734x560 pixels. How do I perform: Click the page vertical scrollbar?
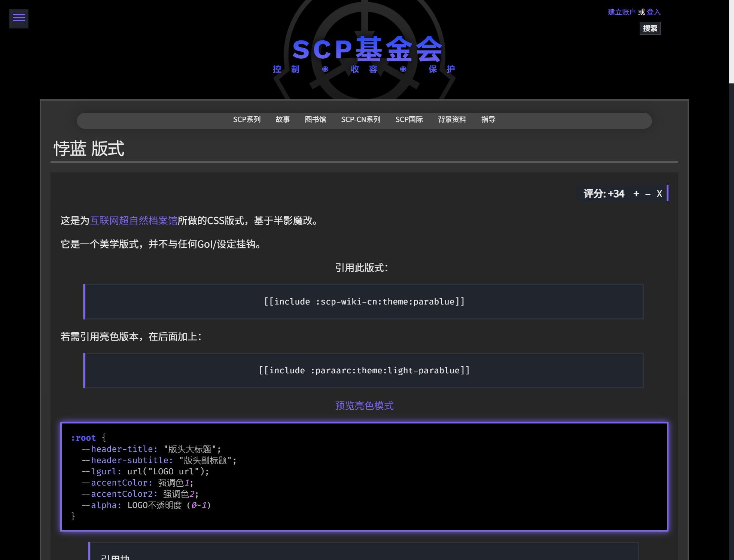pyautogui.click(x=731, y=41)
